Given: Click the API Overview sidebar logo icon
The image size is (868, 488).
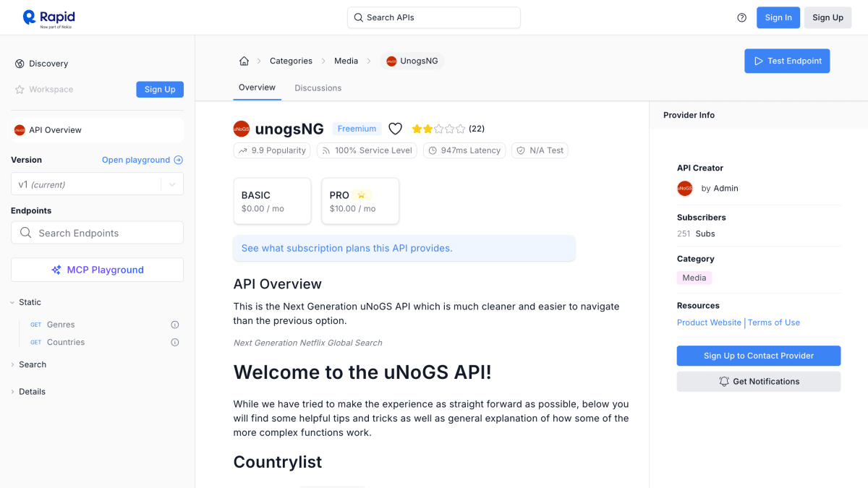Looking at the screenshot, I should pos(20,130).
